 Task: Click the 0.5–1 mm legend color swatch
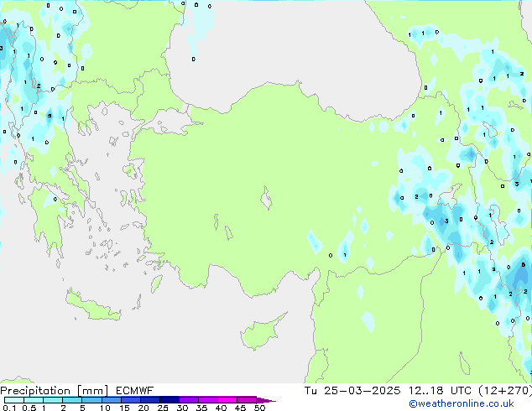[x=34, y=400]
